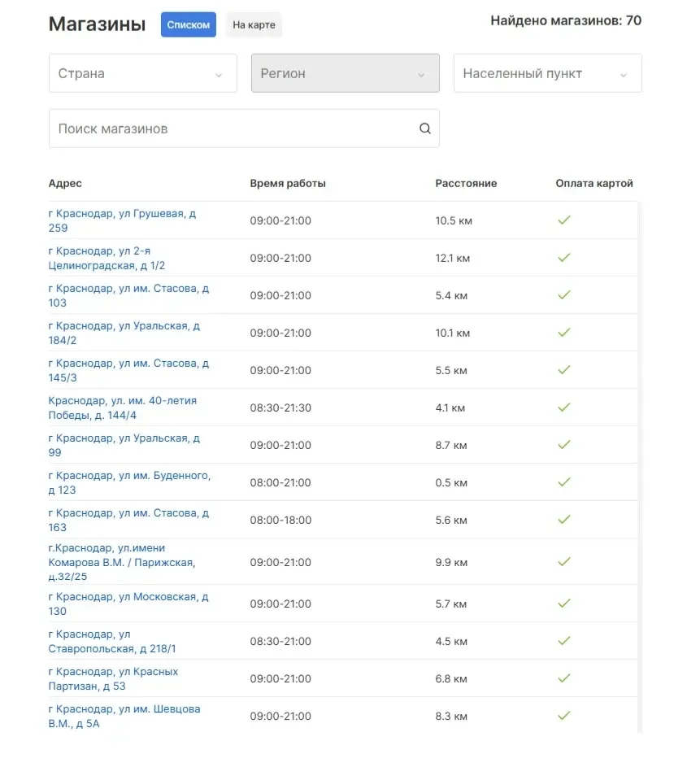Image resolution: width=700 pixels, height=767 pixels.
Task: Click the Время работы column header
Action: (x=288, y=184)
